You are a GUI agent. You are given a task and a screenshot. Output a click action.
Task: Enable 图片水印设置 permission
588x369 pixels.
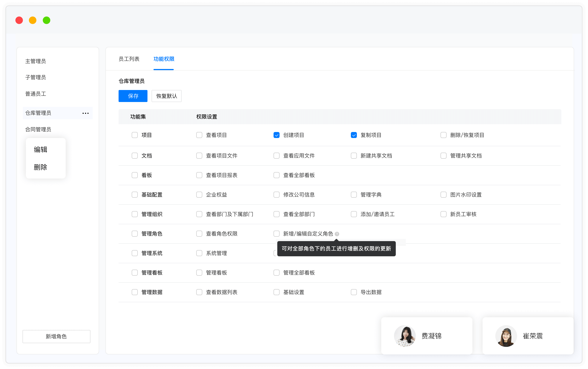tap(444, 194)
